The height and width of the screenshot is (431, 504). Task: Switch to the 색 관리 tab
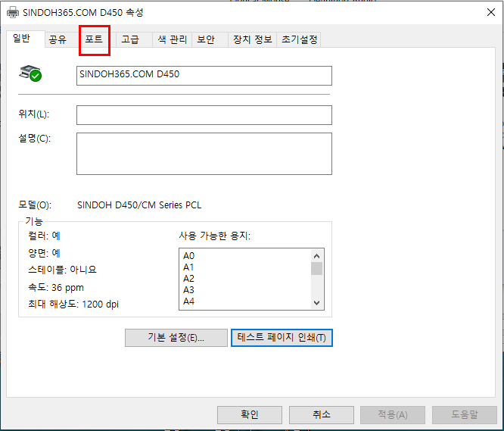pos(173,39)
